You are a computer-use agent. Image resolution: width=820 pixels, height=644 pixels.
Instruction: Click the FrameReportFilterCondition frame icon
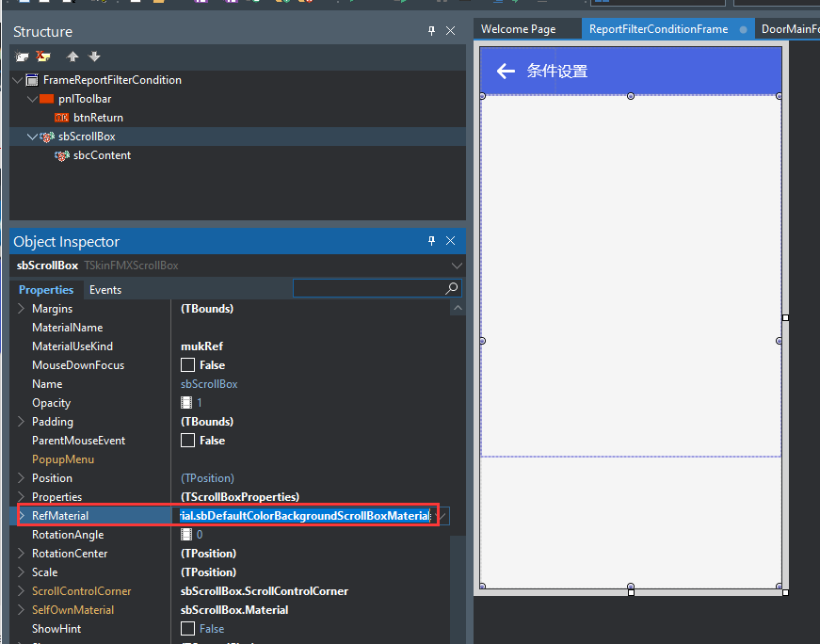pyautogui.click(x=32, y=80)
